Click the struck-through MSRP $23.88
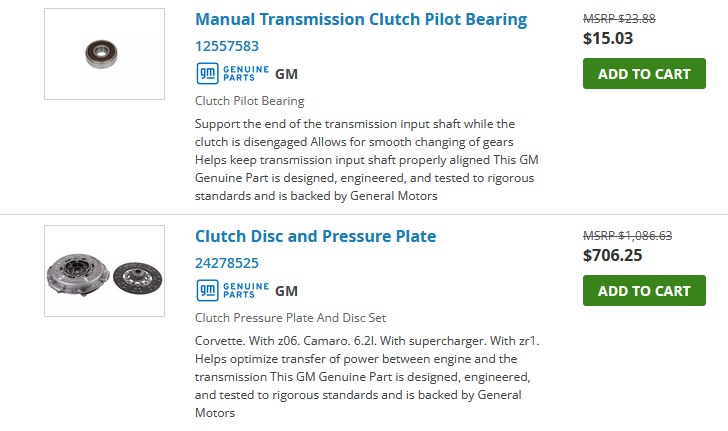 (619, 18)
